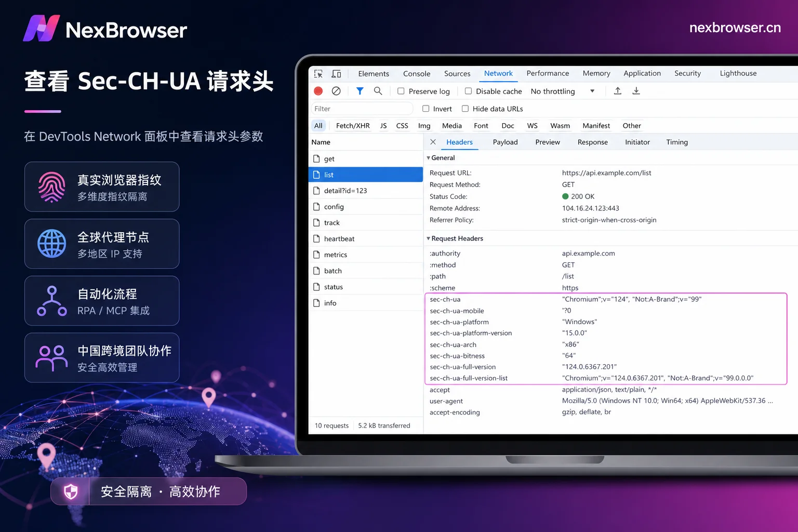Screen dimensions: 798x532
Task: Stop recording with the red record button
Action: 318,91
